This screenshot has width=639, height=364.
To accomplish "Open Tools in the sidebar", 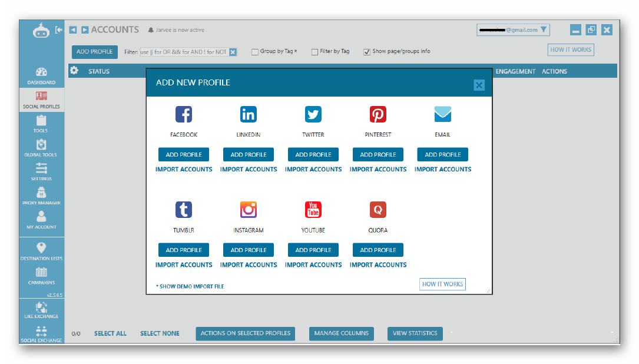I will pos(41,124).
